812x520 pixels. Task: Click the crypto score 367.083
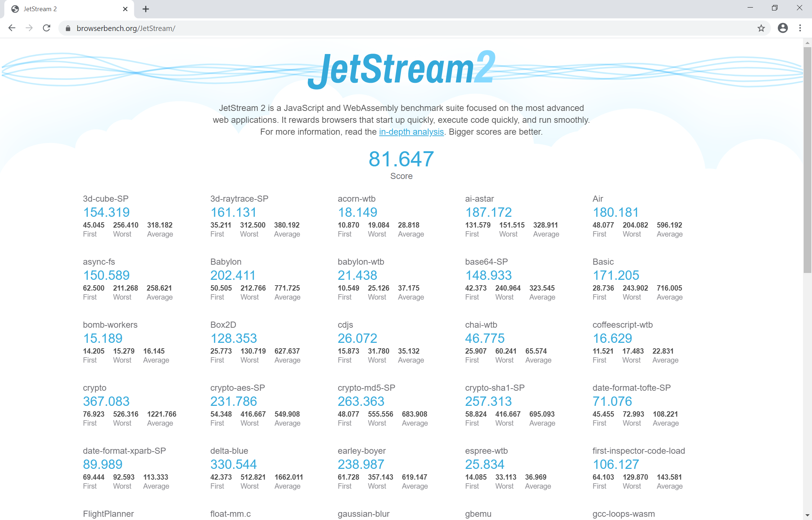(106, 402)
